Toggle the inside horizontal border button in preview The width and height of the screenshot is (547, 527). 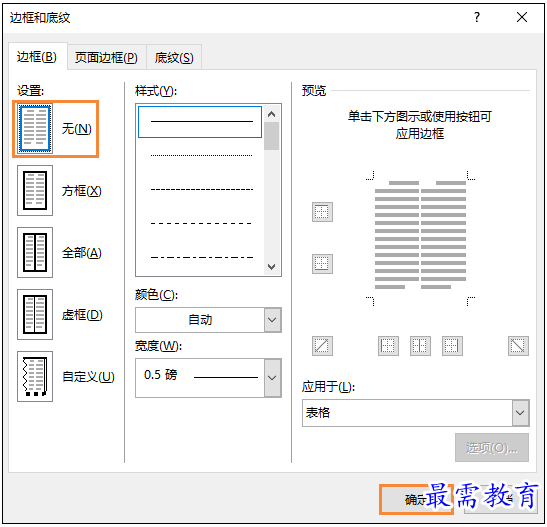click(322, 264)
